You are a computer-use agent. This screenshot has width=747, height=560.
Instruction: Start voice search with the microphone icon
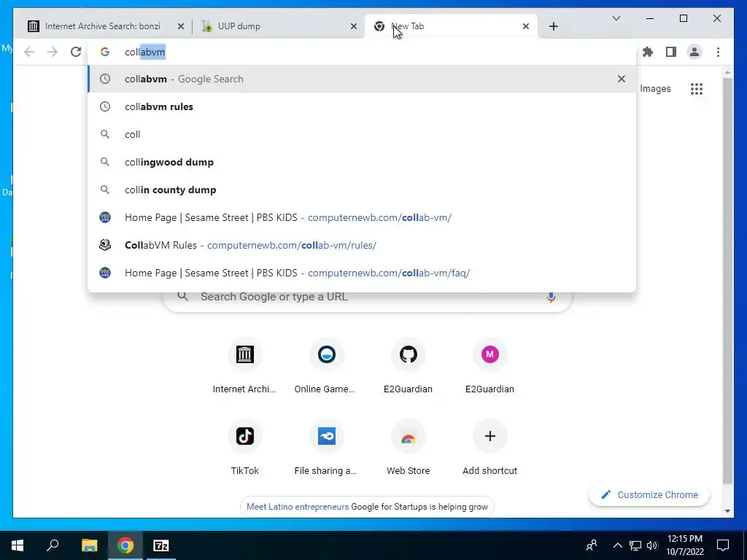click(551, 297)
